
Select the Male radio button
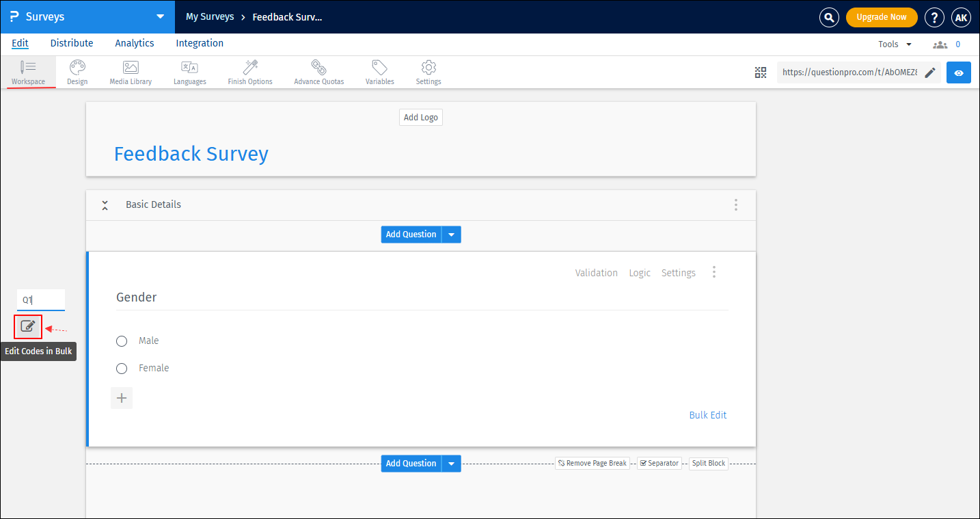click(x=122, y=341)
